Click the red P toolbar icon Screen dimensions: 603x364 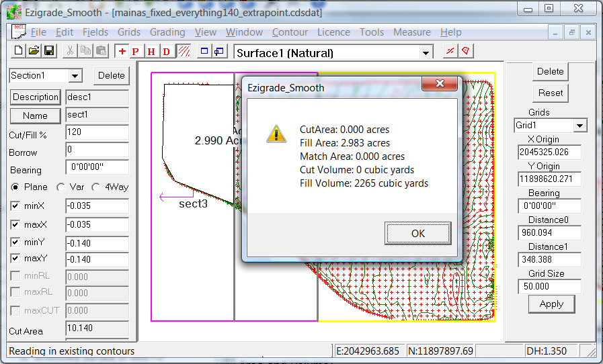click(136, 52)
